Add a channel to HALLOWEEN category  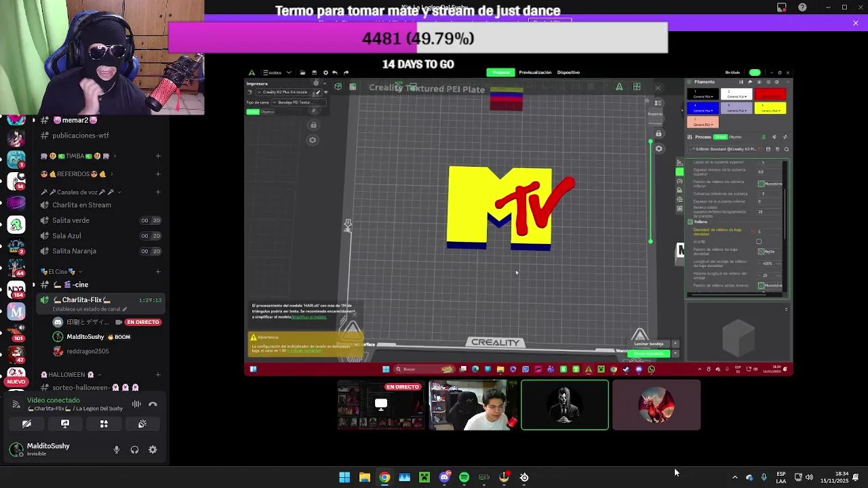158,374
